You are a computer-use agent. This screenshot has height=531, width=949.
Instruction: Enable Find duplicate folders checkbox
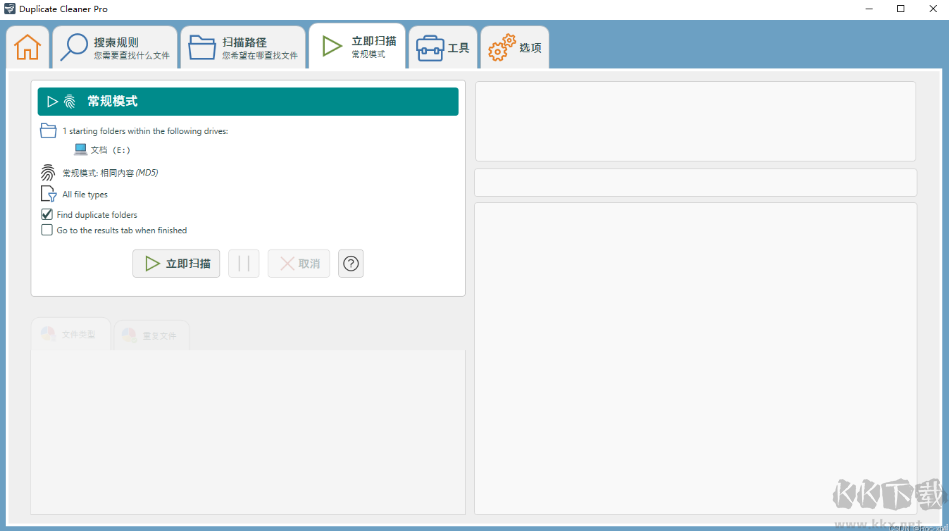tap(47, 214)
